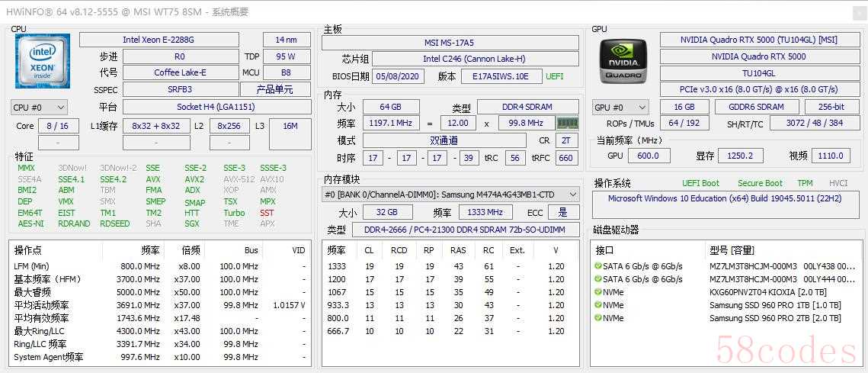Click the Intel Xeon inside logo
Image resolution: width=868 pixels, height=373 pixels.
[x=42, y=59]
